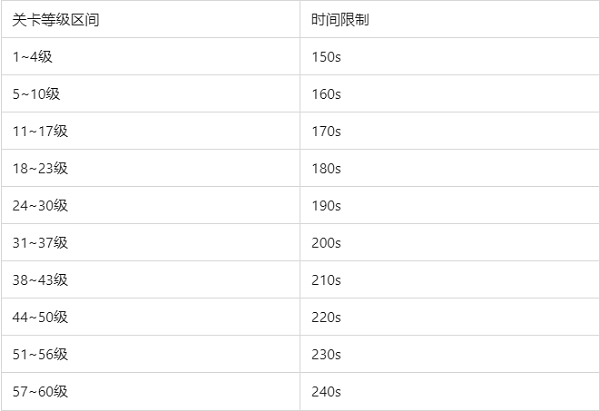The image size is (600, 411).
Task: Click the 关卡等级区间 column header
Action: click(x=47, y=19)
